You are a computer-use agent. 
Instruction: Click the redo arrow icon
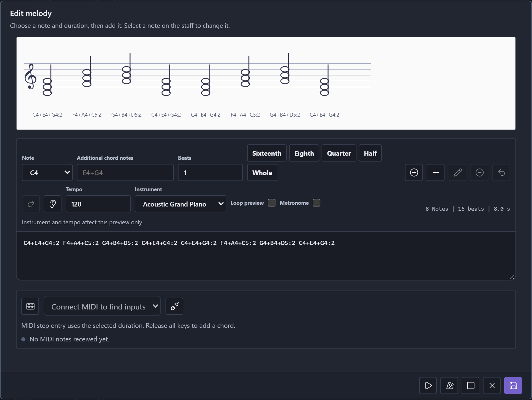[31, 204]
